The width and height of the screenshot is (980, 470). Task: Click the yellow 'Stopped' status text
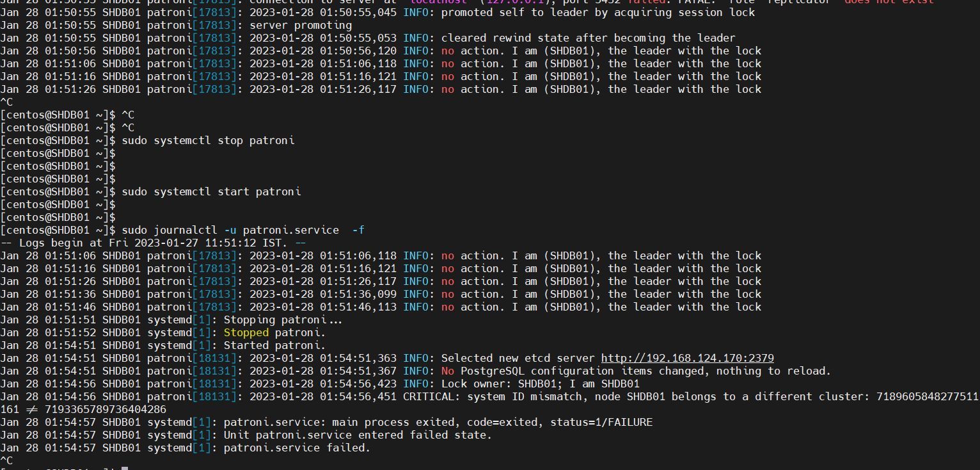tap(246, 332)
